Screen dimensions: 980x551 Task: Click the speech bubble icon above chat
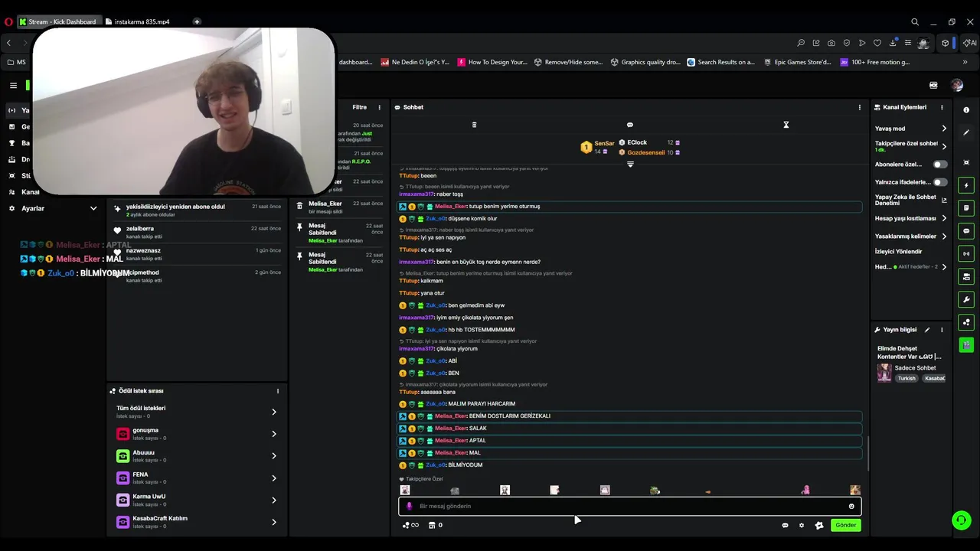point(630,125)
